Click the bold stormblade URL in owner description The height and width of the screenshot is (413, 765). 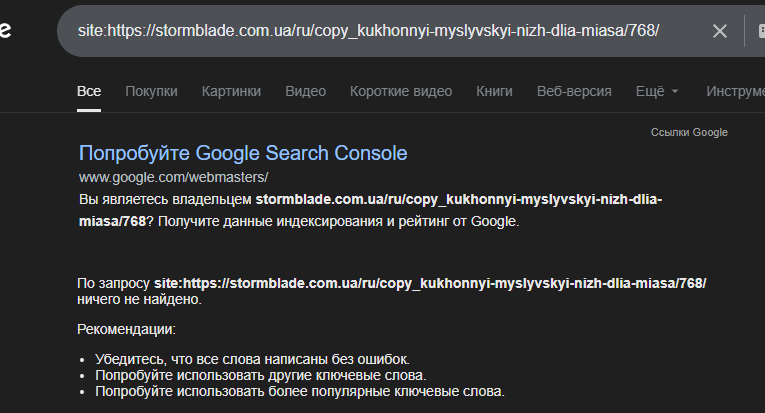point(458,199)
